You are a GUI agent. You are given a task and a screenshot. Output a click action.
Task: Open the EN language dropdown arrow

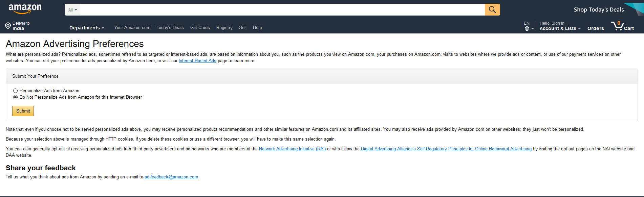coord(533,29)
